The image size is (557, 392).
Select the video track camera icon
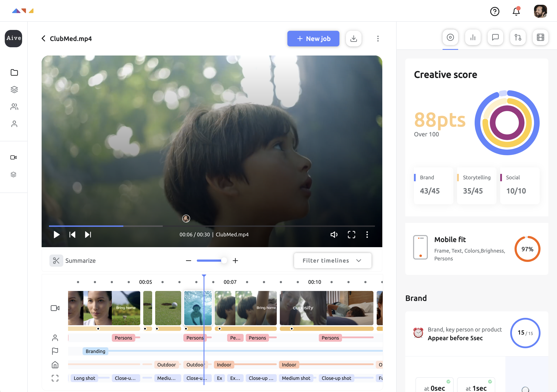point(55,308)
